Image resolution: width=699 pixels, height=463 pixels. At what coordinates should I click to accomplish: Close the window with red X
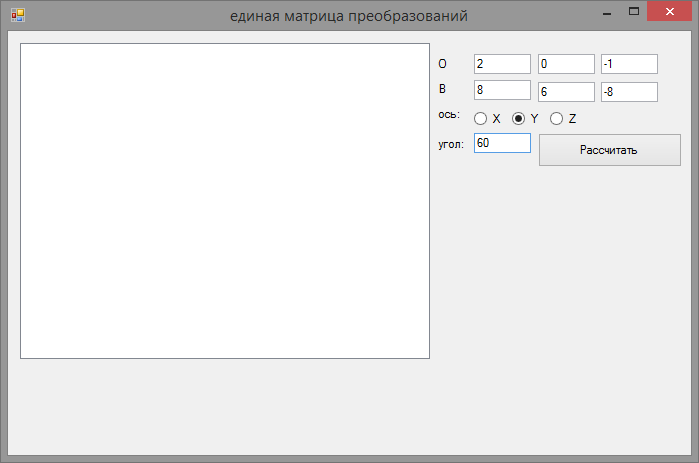pos(669,11)
